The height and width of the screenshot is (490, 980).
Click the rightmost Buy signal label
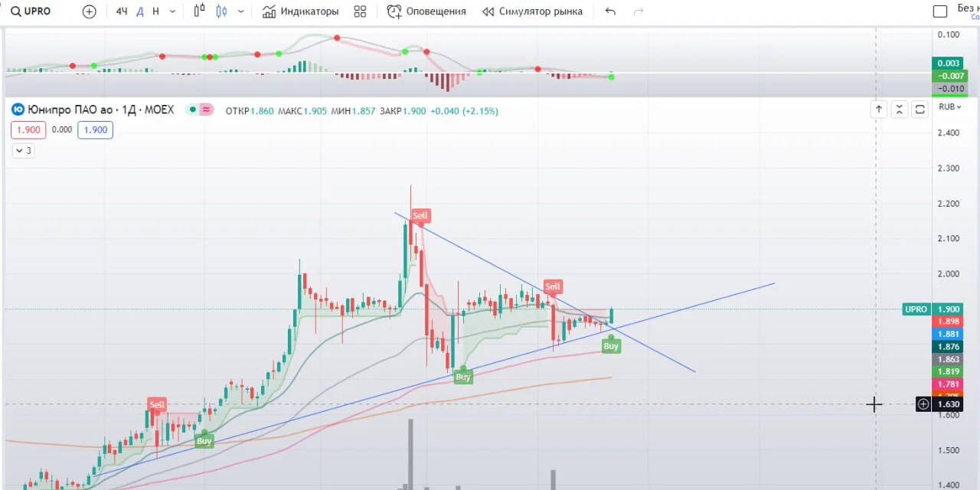pos(611,347)
